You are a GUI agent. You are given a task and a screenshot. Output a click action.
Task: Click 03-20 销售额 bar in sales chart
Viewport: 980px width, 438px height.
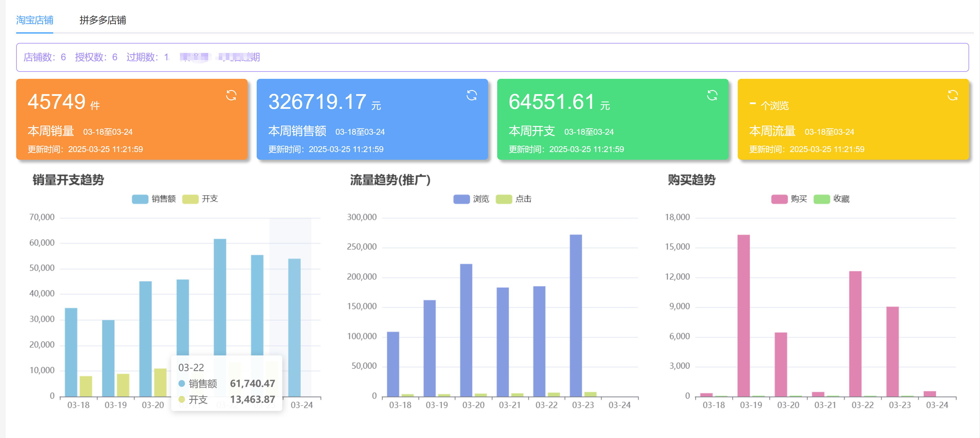coord(146,339)
